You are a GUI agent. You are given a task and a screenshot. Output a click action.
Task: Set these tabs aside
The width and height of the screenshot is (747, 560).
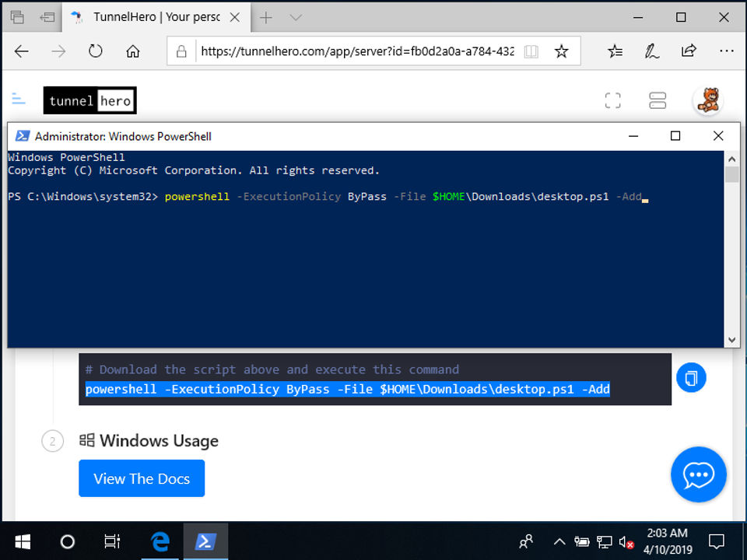(47, 18)
